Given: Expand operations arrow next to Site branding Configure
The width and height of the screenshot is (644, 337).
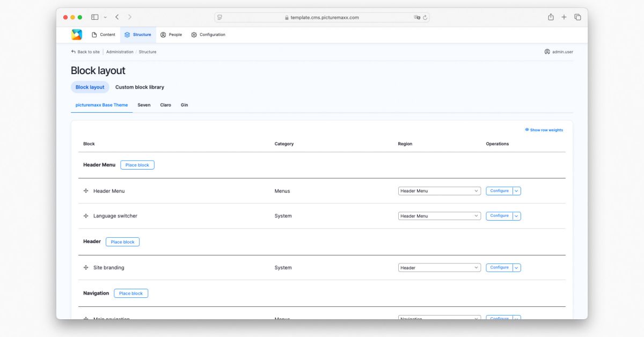Looking at the screenshot, I should [x=517, y=268].
